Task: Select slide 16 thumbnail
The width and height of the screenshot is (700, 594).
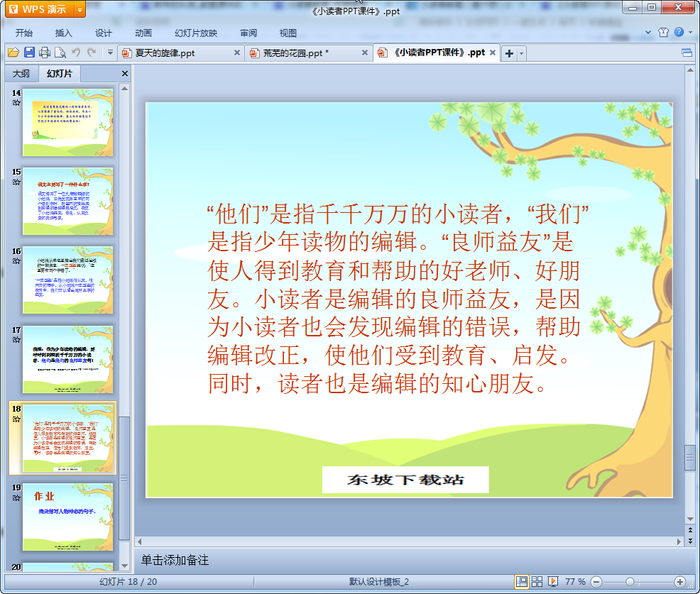Action: coord(68,280)
